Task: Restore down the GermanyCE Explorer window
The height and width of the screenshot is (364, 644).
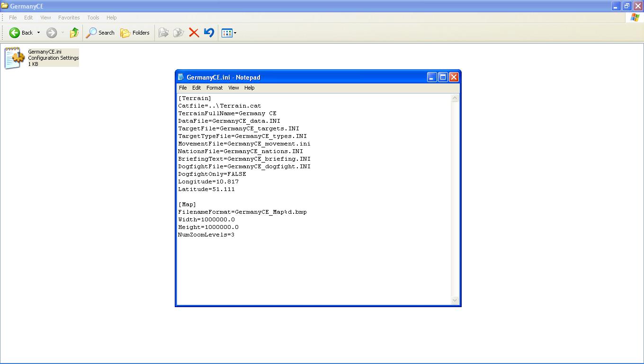Action: [x=626, y=6]
